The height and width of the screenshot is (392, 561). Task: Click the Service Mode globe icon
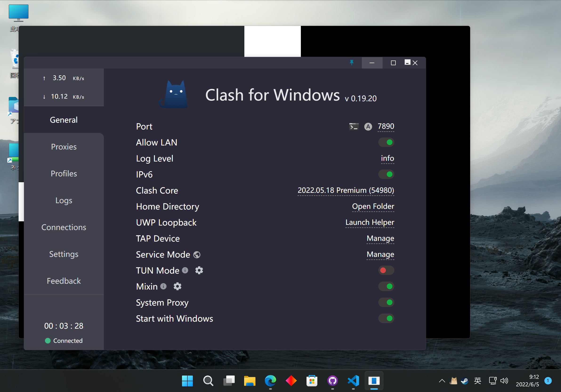pyautogui.click(x=197, y=255)
